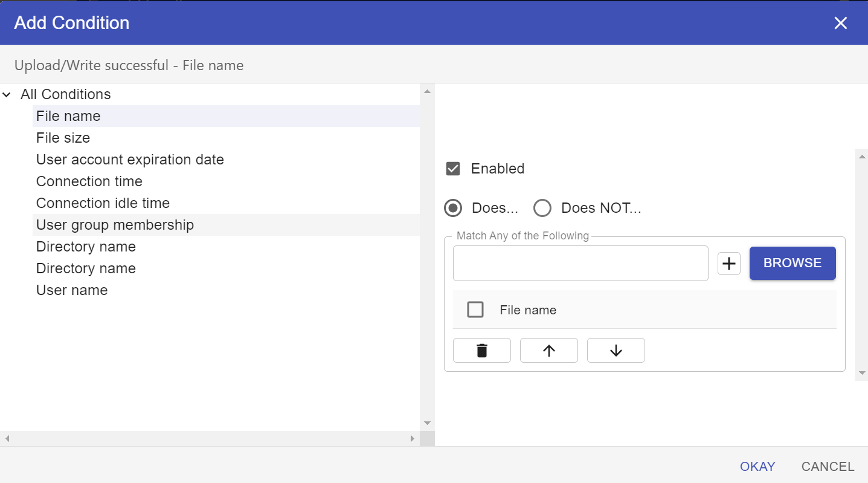This screenshot has height=483, width=868.
Task: Click the plus add icon
Action: (x=729, y=264)
